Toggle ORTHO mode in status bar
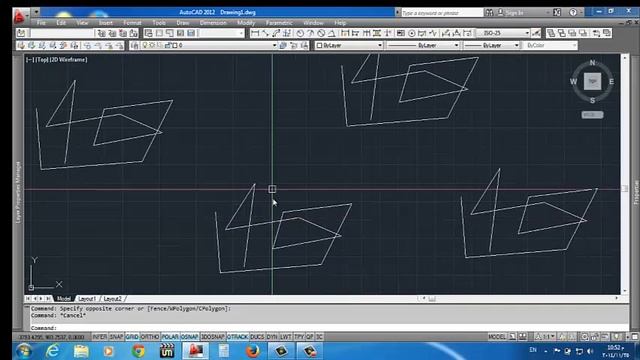 point(150,337)
